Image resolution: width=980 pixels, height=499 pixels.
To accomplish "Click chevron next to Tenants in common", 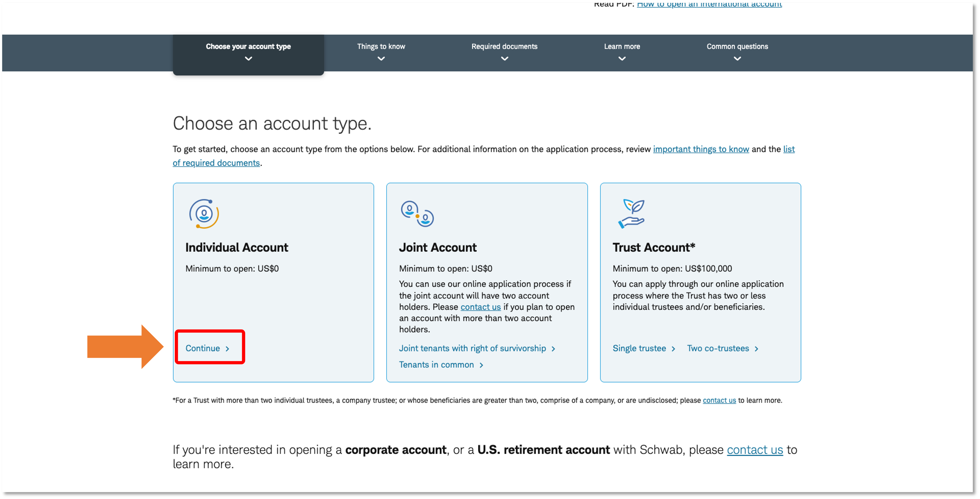I will (481, 365).
